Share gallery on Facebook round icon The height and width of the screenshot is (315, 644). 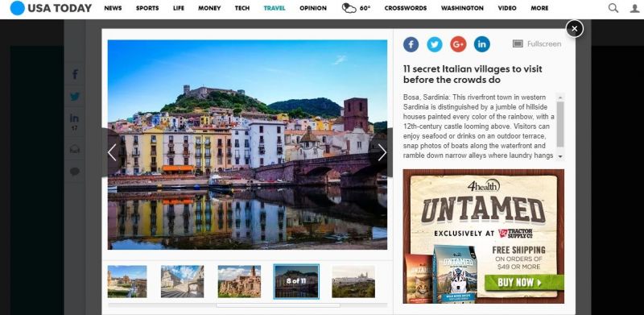[x=411, y=44]
